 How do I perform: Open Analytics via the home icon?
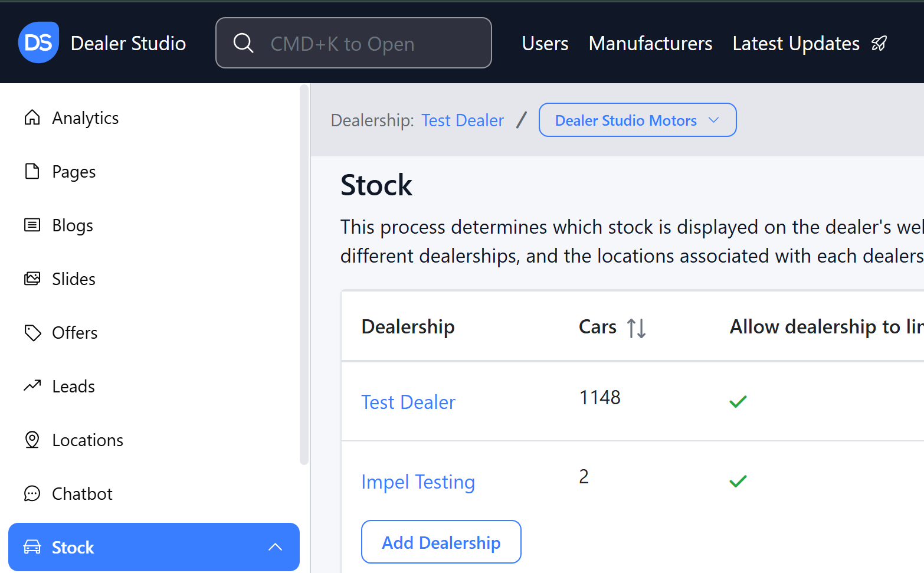(x=32, y=118)
